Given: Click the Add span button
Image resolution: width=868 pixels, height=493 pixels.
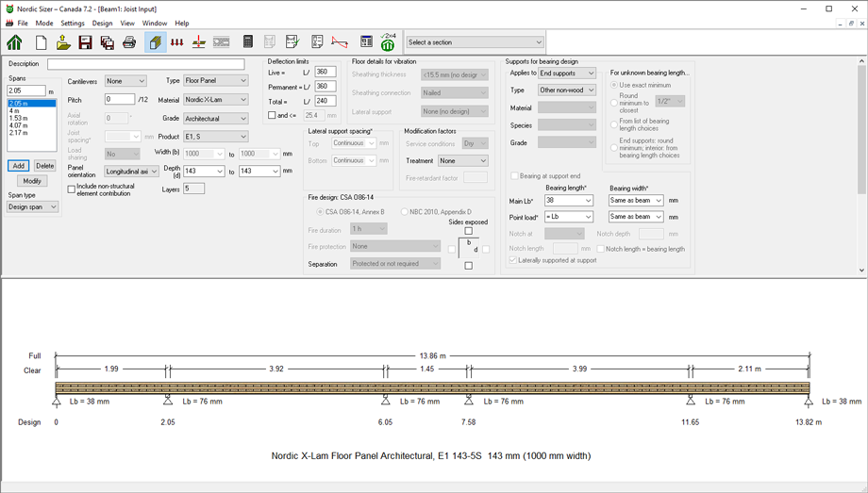Looking at the screenshot, I should [18, 166].
